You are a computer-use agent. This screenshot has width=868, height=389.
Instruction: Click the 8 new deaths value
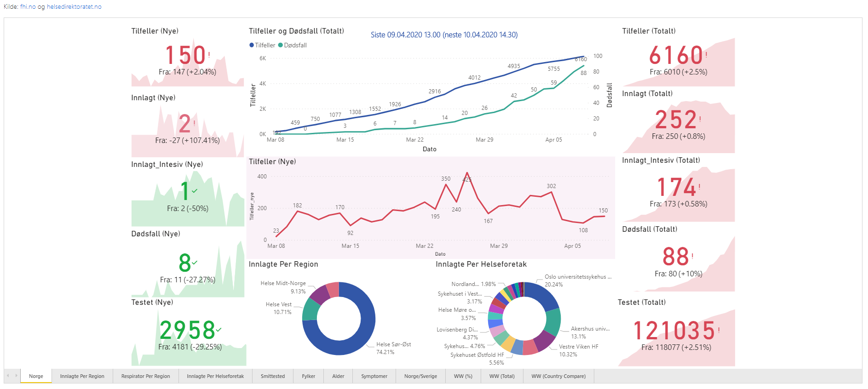click(185, 263)
